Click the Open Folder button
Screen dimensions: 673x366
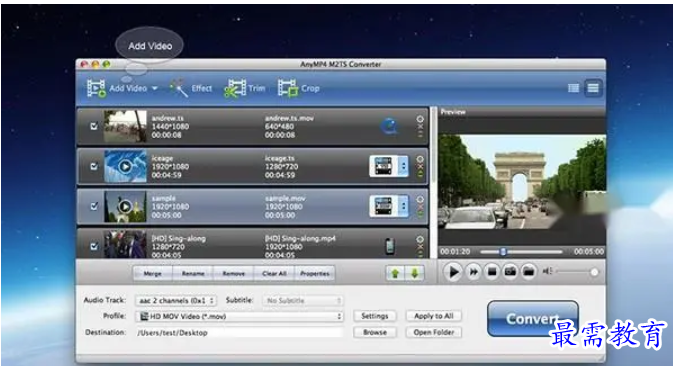coord(434,332)
